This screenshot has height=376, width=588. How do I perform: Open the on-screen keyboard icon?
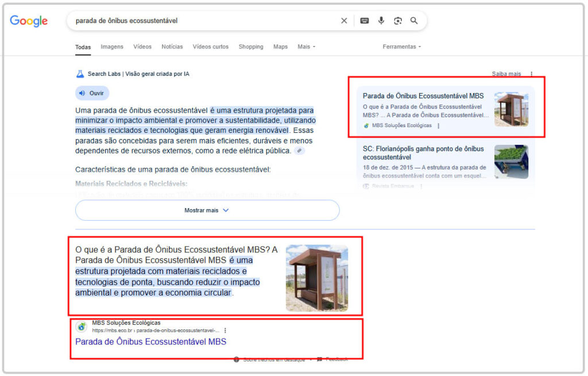click(365, 21)
